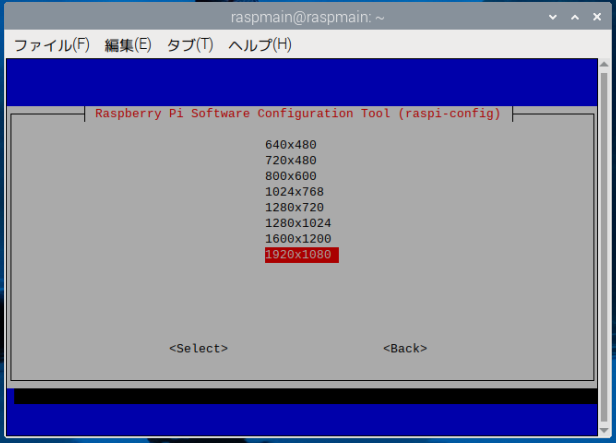This screenshot has width=616, height=443.
Task: Go back with the <Back> button
Action: [x=405, y=348]
